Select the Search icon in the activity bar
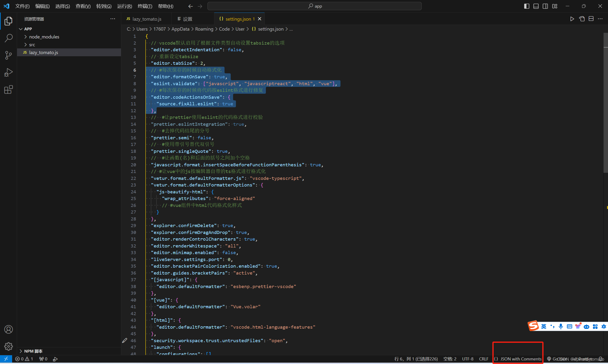Image resolution: width=608 pixels, height=364 pixels. [x=8, y=38]
